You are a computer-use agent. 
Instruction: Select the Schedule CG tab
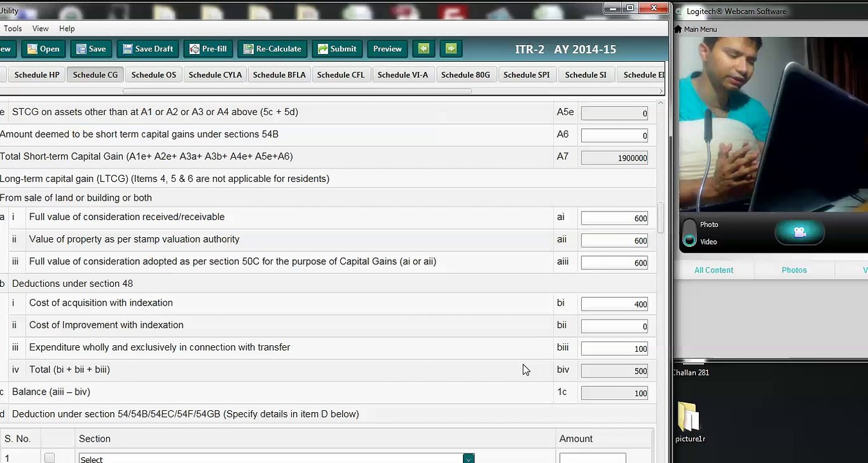[95, 75]
